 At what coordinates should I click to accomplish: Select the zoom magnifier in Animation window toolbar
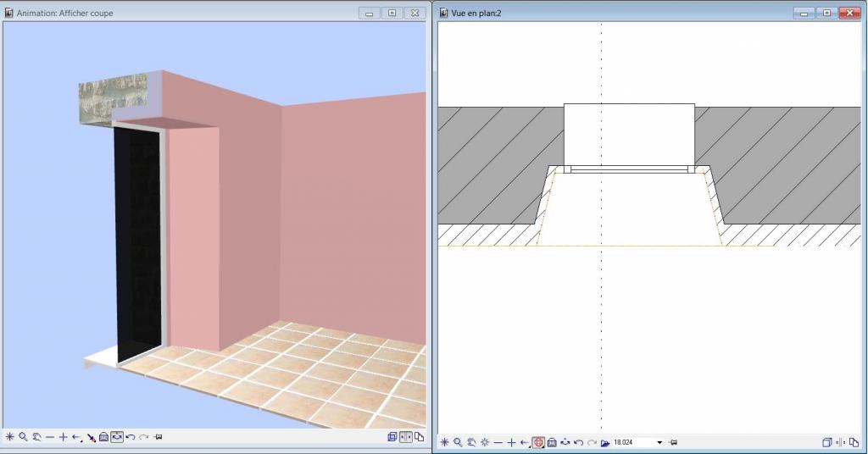23,437
